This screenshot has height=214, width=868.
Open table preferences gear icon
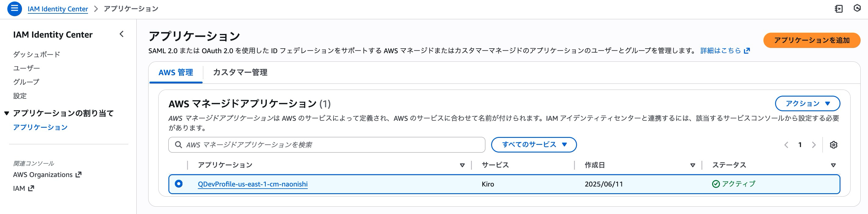point(833,145)
